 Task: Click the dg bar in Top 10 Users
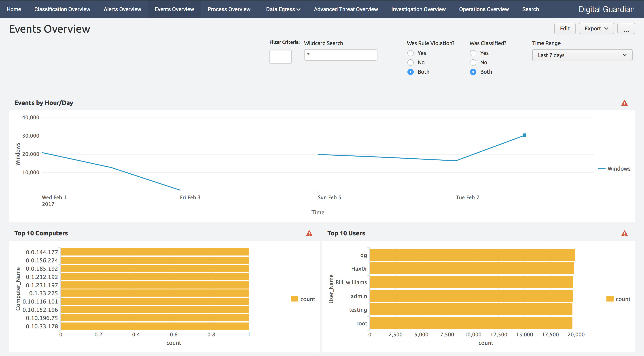tap(472, 255)
